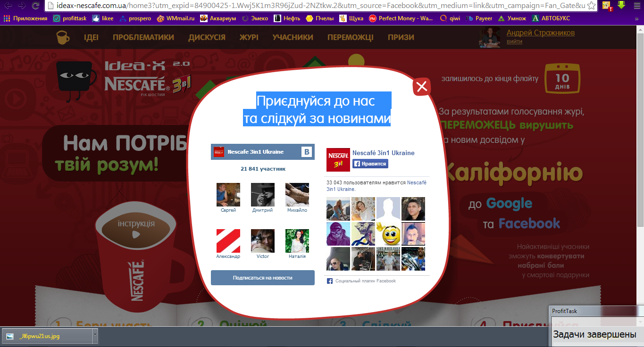
Task: Open VK member Наталія's avatar
Action: [x=297, y=241]
